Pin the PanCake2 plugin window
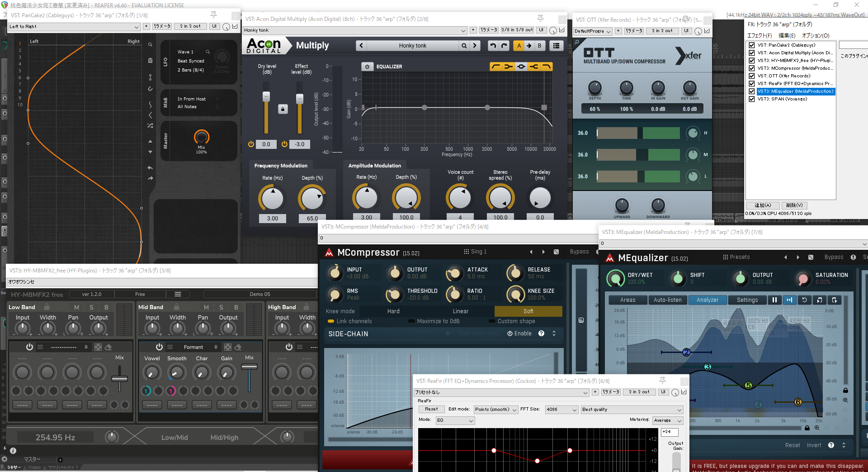Screen dimensions: 868x472 coord(214,15)
